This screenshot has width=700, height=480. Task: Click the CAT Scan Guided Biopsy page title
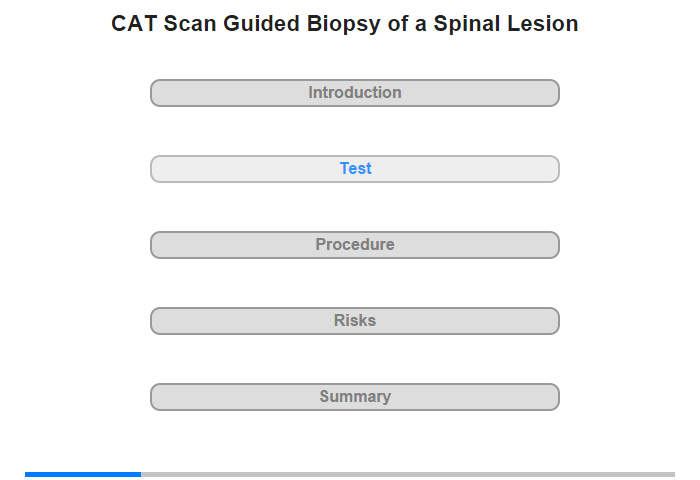(x=345, y=24)
